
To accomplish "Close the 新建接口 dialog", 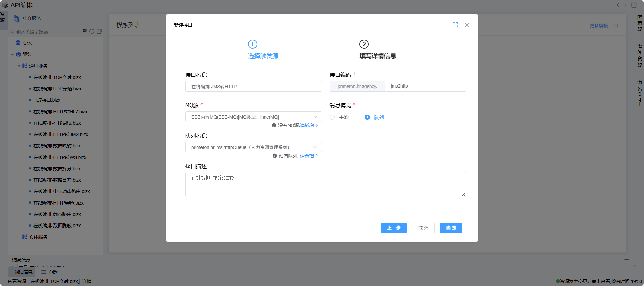I will [467, 25].
